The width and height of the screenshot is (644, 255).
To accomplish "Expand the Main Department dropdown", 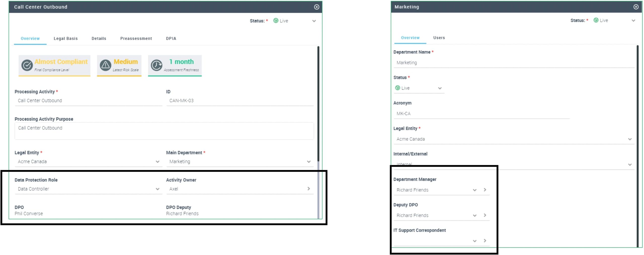I will 309,162.
